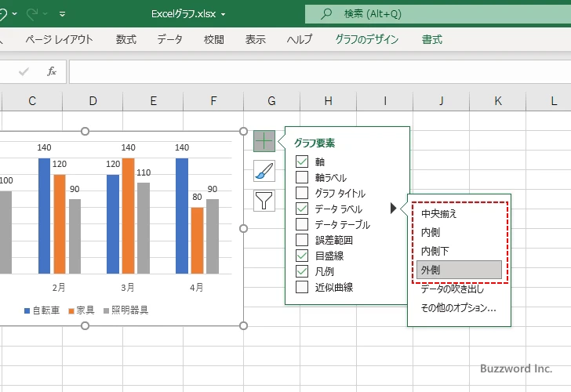Screen dimensions: 571x392
Task: Check the 近似曲線 checkbox
Action: (302, 286)
